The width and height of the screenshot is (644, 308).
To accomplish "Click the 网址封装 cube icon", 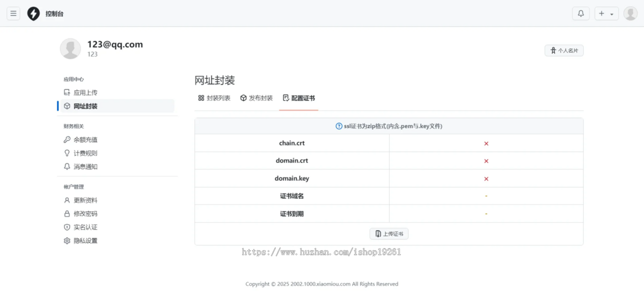I will point(67,106).
